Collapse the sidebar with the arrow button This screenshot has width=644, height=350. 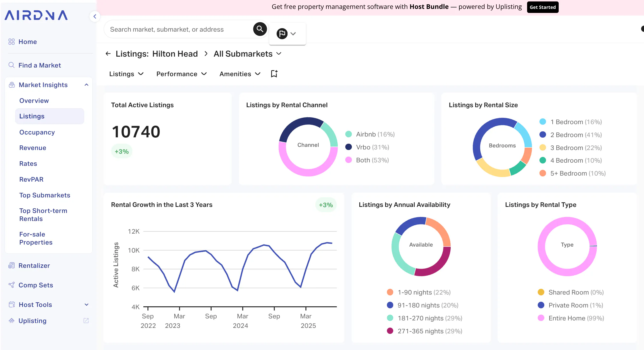(95, 16)
